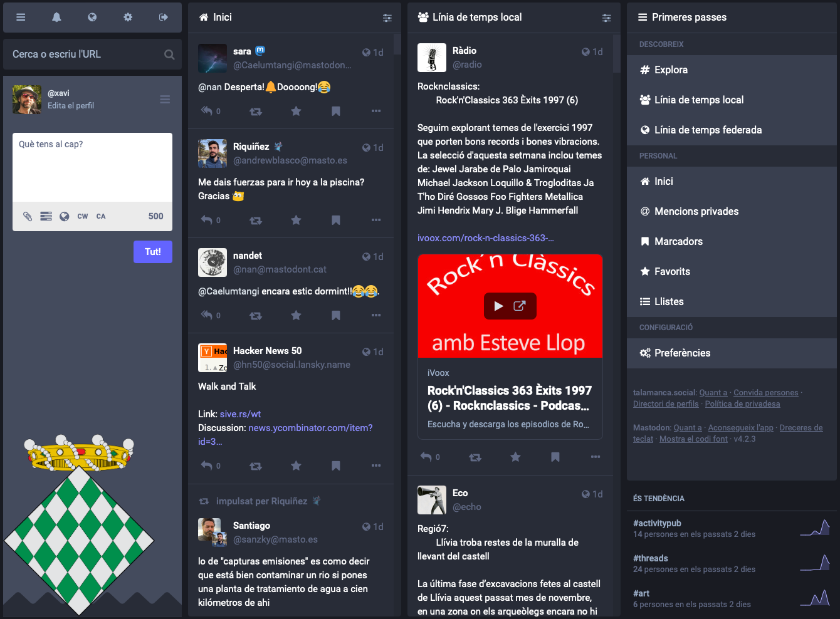Open the sive.rs/wt link
Viewport: 840px width, 619px height.
tap(240, 414)
